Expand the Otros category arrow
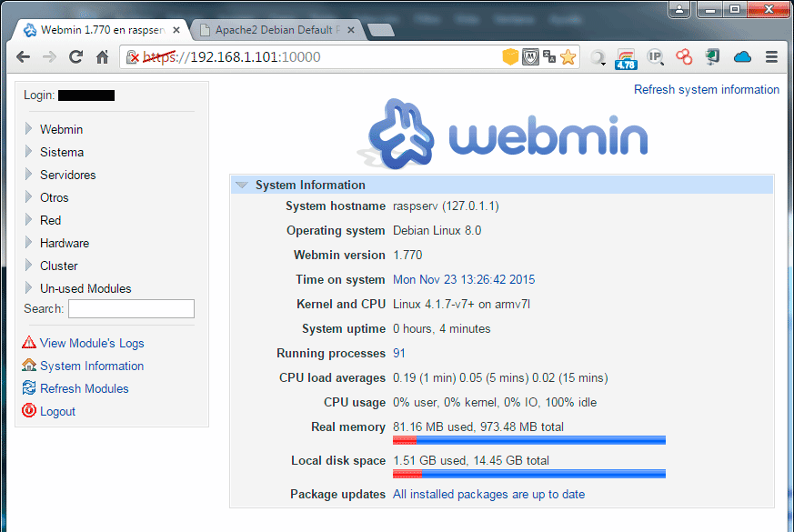This screenshot has width=794, height=532. [28, 197]
